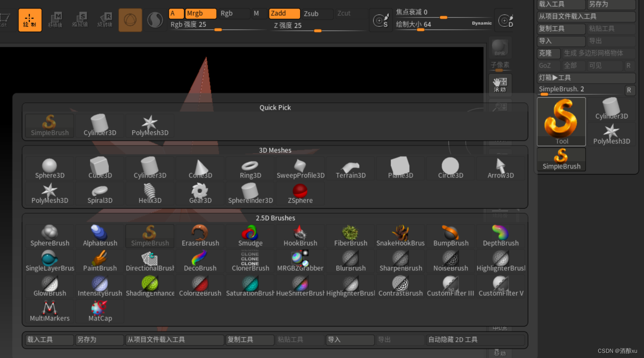Pick the ColorizeBrush
Screen dimensions: 644x358
tap(200, 286)
